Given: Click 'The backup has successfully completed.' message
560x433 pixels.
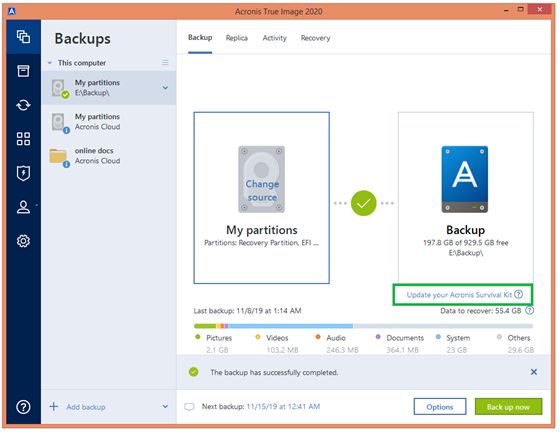Looking at the screenshot, I should coord(274,372).
